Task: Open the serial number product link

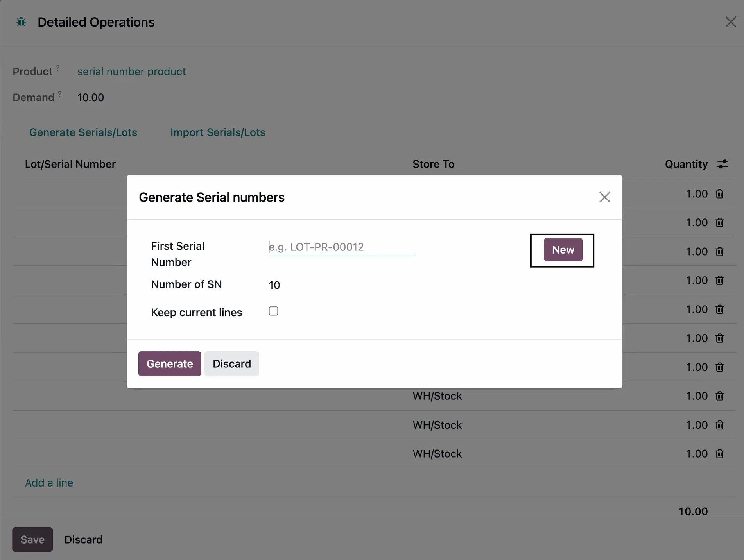Action: (x=131, y=72)
